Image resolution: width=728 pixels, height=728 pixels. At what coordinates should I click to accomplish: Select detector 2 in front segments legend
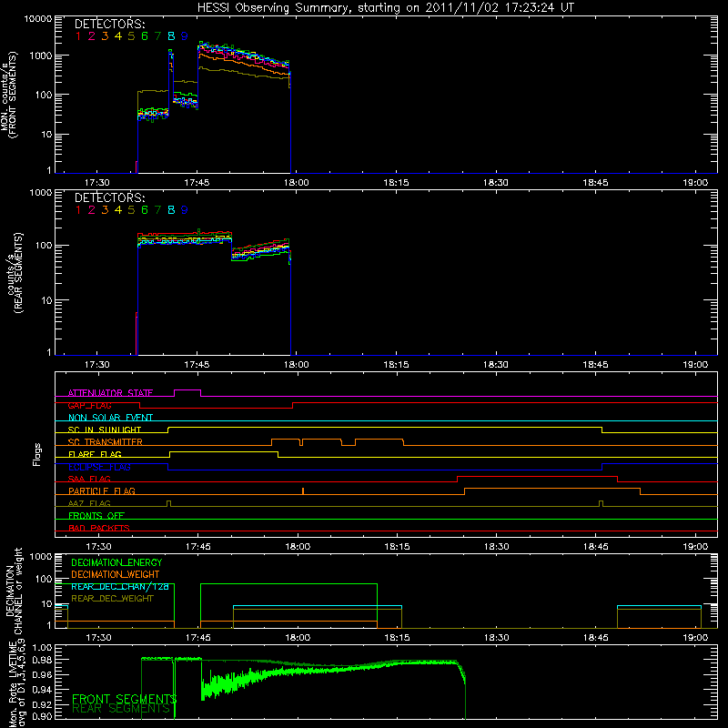pyautogui.click(x=92, y=36)
